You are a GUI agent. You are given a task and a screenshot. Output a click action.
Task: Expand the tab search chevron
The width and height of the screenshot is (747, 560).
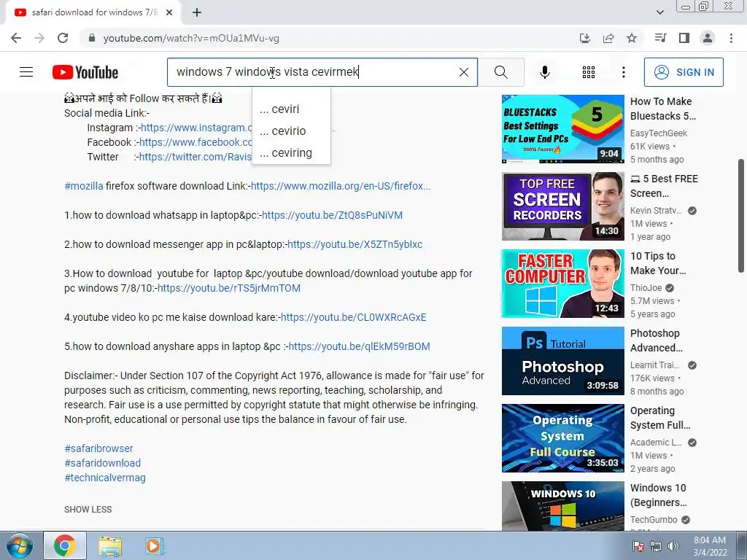coord(659,12)
